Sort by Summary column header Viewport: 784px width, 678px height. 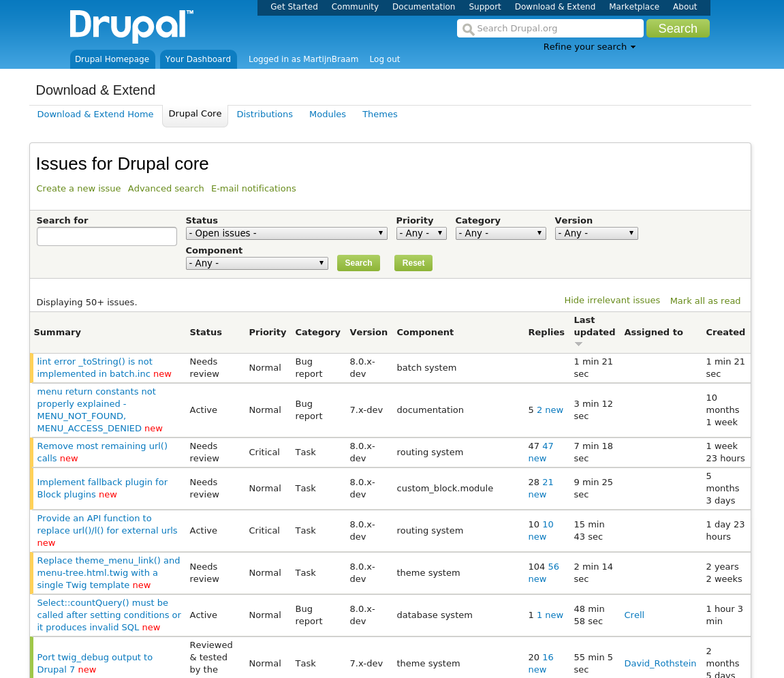57,333
